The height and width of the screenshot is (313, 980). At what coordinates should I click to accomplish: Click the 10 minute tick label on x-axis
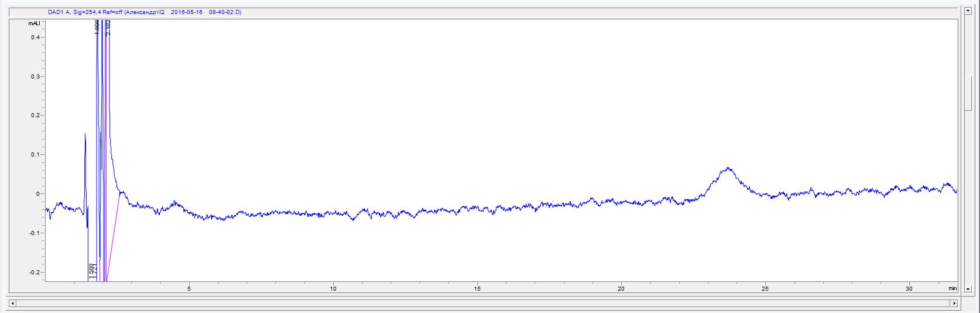[333, 288]
